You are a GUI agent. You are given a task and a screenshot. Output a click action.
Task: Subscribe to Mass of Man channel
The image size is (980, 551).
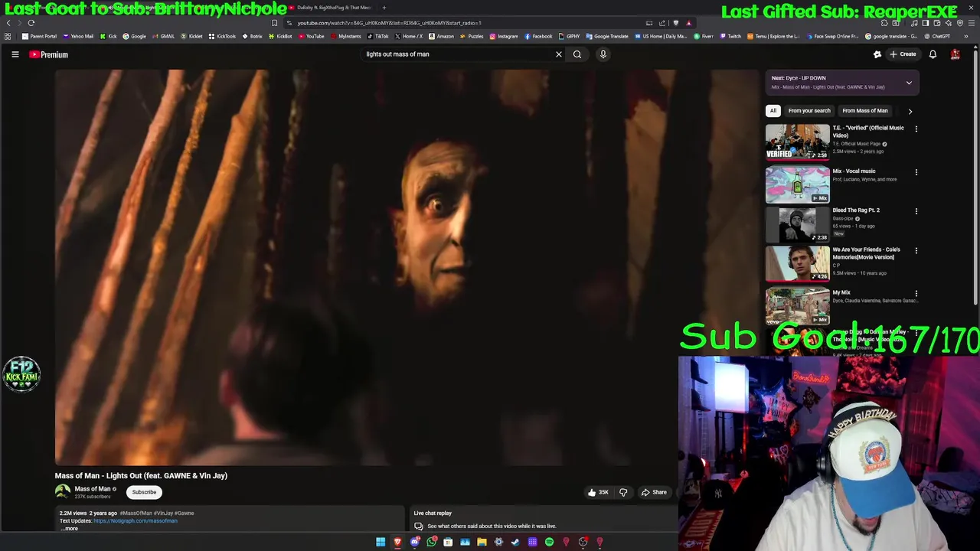[x=144, y=492]
